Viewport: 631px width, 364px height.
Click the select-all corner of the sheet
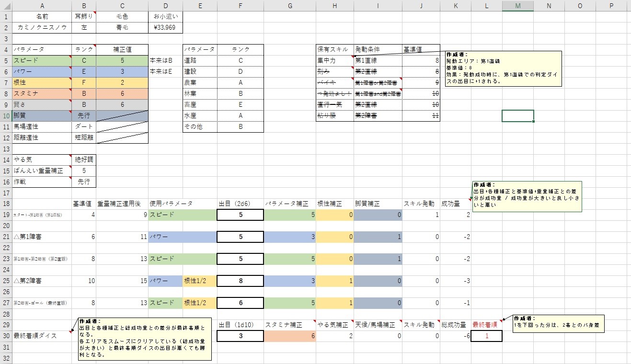coord(6,6)
